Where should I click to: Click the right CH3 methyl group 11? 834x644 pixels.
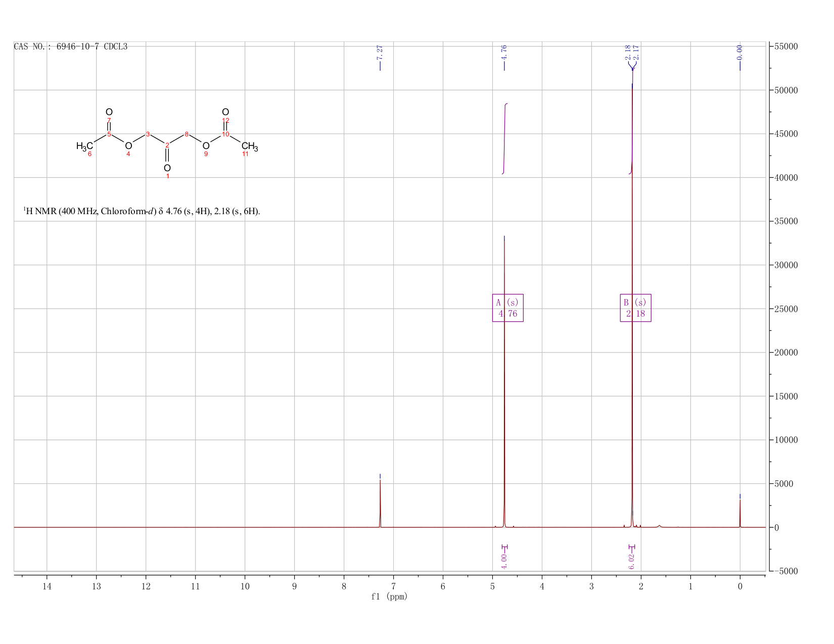(250, 147)
